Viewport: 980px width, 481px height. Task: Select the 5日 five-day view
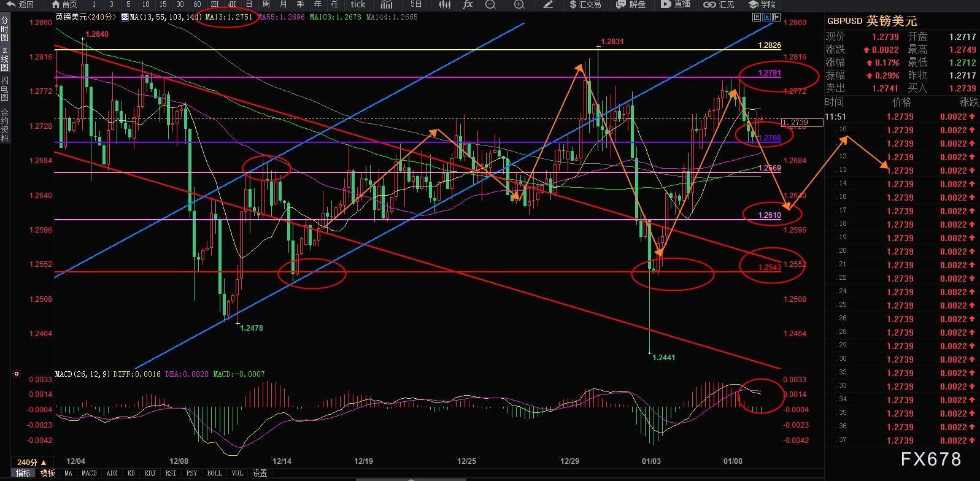416,4
